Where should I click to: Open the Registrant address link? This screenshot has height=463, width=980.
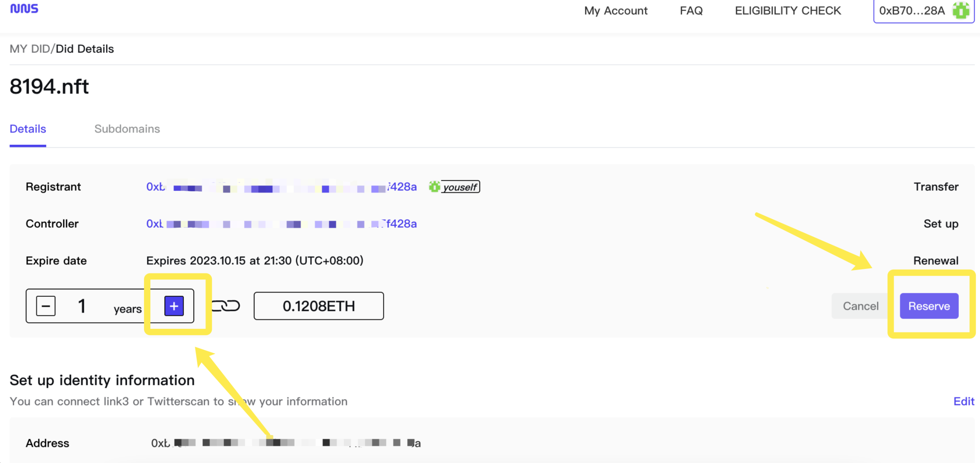[x=281, y=187]
